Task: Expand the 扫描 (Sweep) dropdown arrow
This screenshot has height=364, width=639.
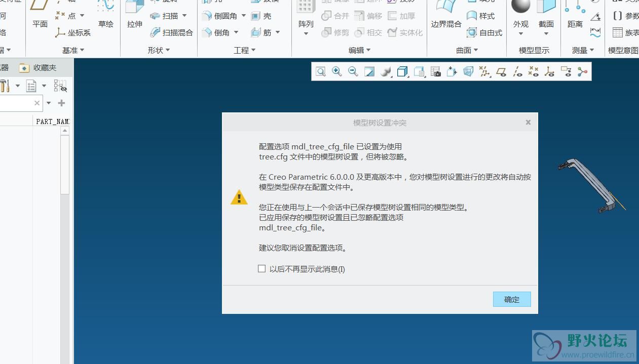Action: pyautogui.click(x=184, y=16)
